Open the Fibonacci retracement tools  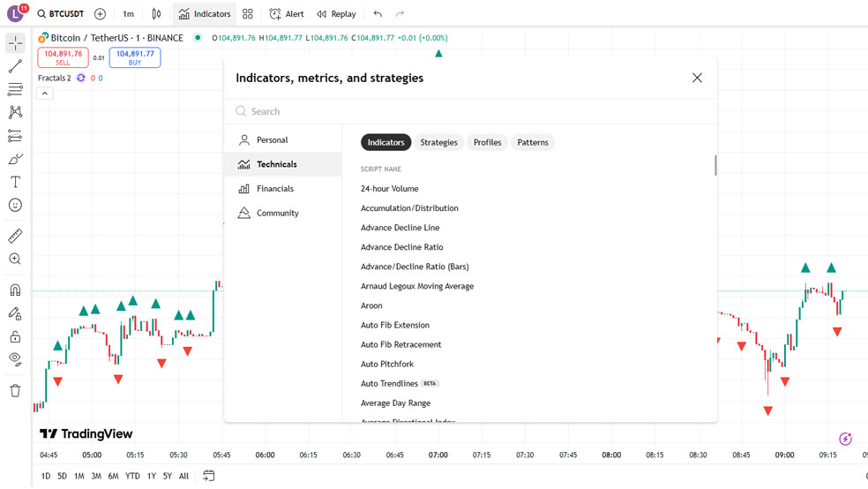(16, 89)
